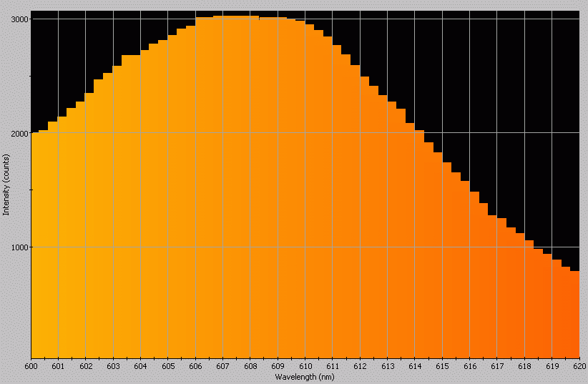Click the 1000 intensity axis label

coord(21,247)
